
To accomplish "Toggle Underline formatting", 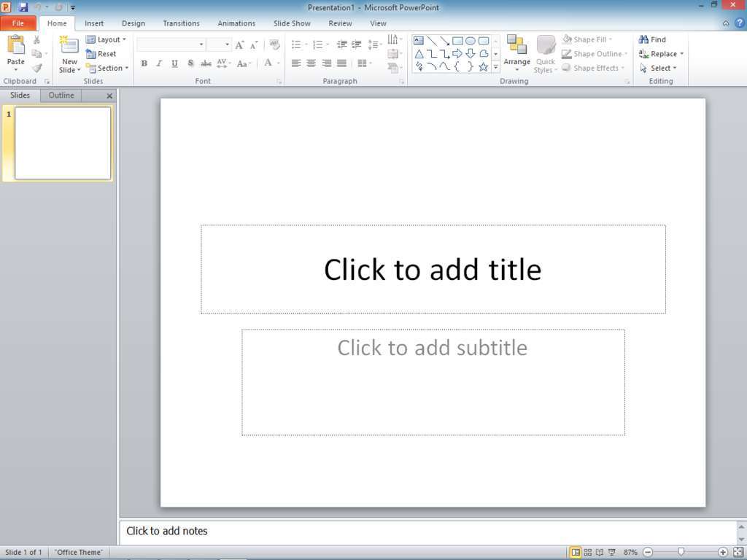I will coord(175,63).
